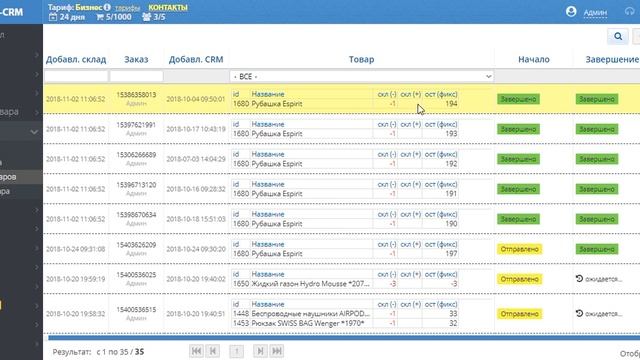Click the Завершение column header
Screen dimensions: 640x360
point(612,60)
